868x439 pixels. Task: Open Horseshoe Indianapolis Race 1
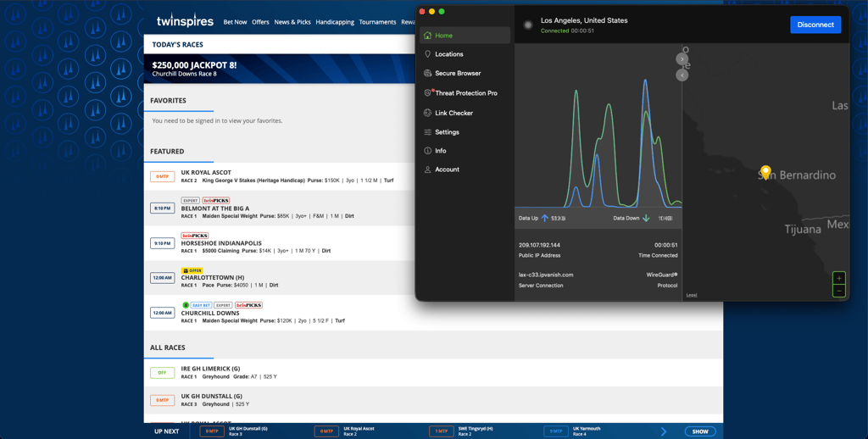click(x=280, y=243)
